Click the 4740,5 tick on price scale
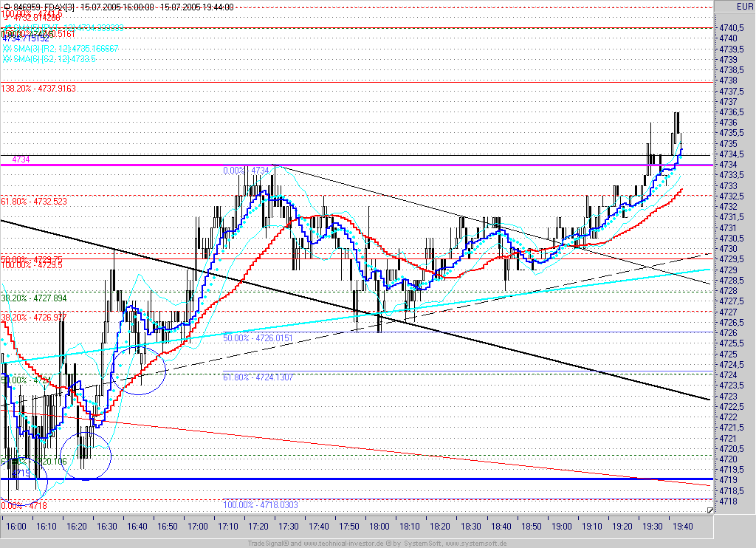Screen dimensions: 756x548 pos(731,28)
